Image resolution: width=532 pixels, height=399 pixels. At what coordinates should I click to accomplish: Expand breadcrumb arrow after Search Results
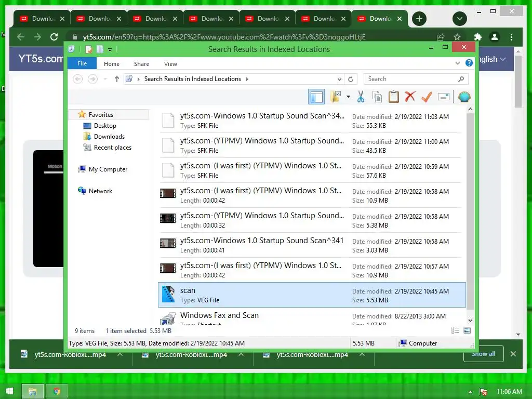click(247, 79)
